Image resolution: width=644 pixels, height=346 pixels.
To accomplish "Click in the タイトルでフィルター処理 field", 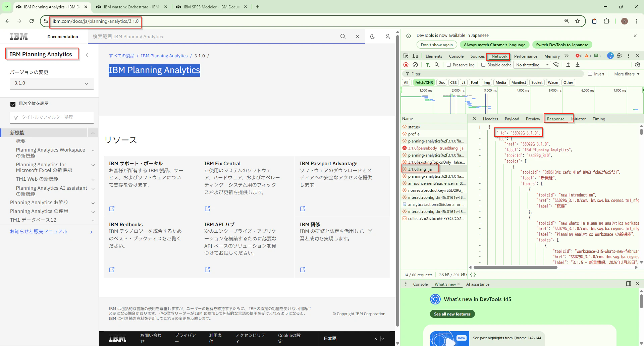I will coord(52,117).
